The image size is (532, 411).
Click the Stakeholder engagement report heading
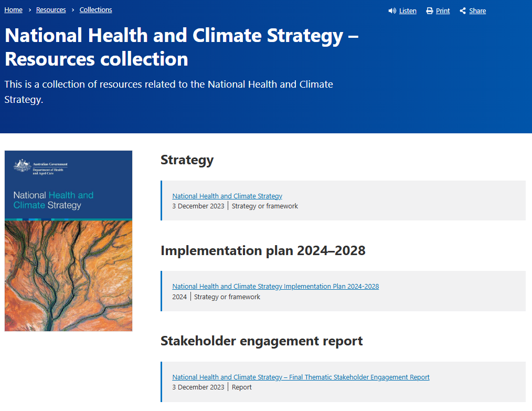point(261,341)
